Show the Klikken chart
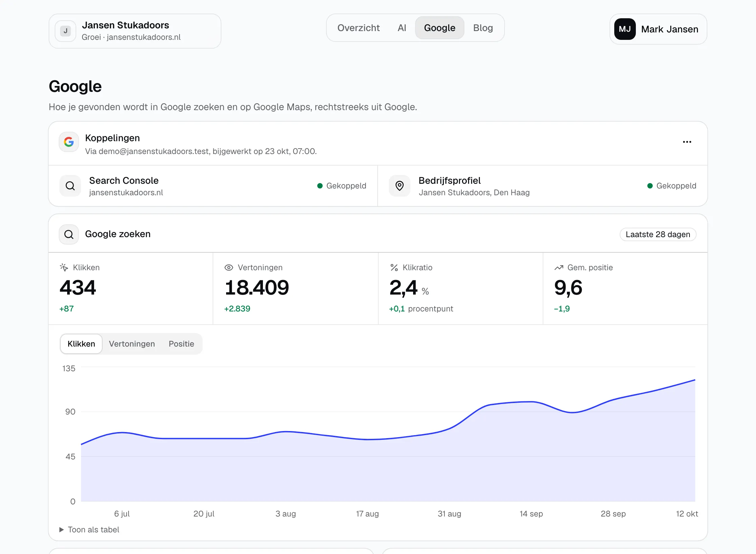Image resolution: width=756 pixels, height=554 pixels. pos(81,344)
